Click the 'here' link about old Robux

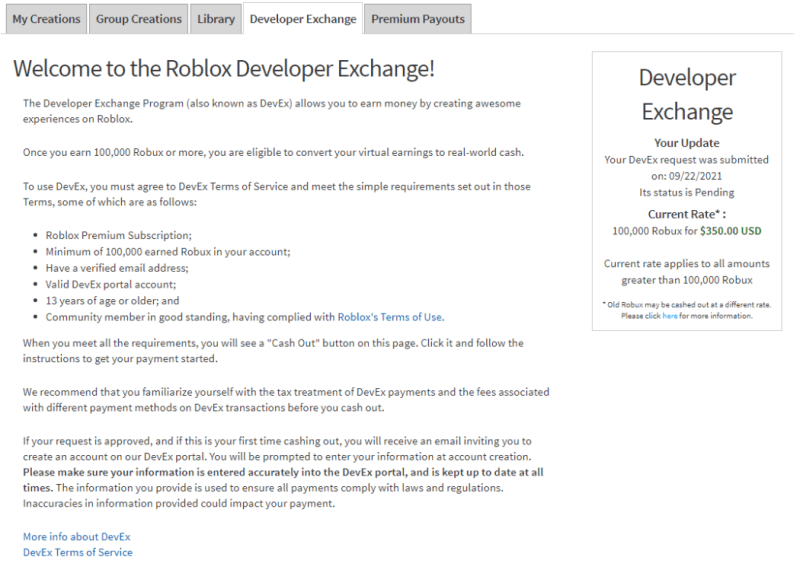[669, 316]
